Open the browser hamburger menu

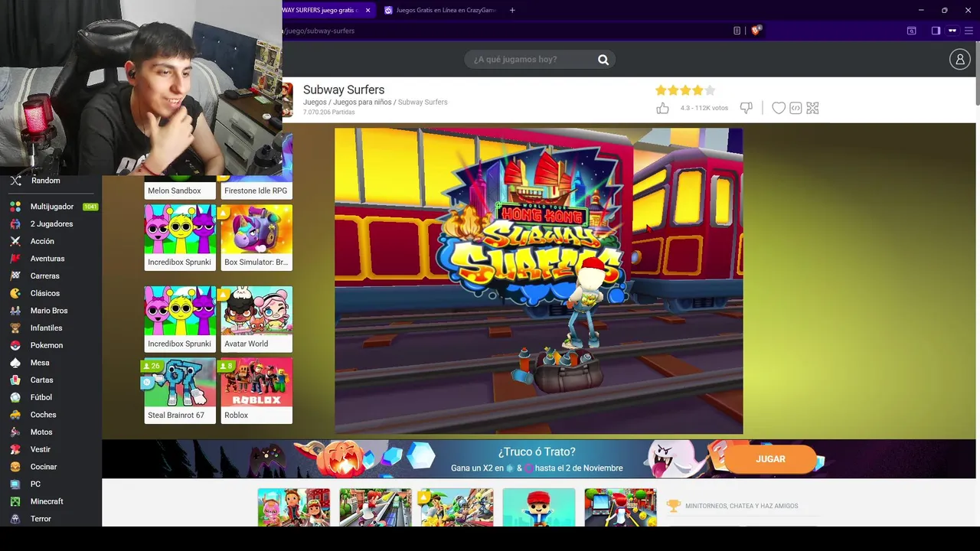(969, 31)
